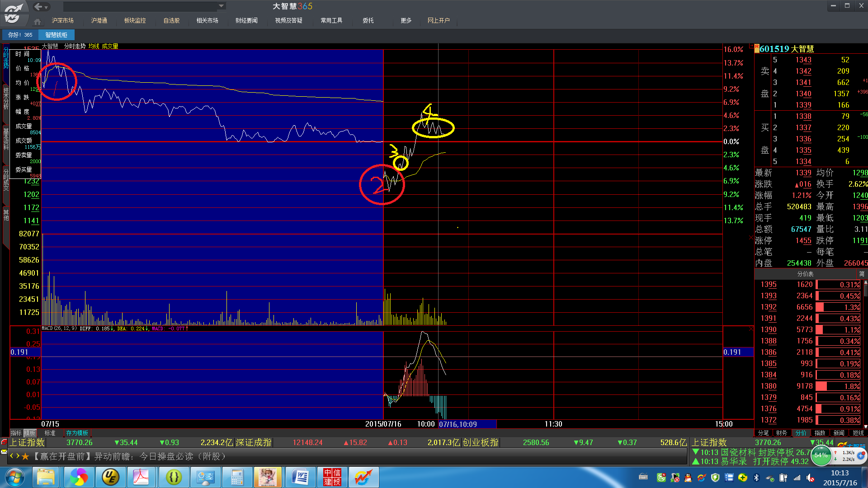The image size is (868, 488).
Task: Open Microsoft Word from the taskbar
Action: (x=300, y=477)
